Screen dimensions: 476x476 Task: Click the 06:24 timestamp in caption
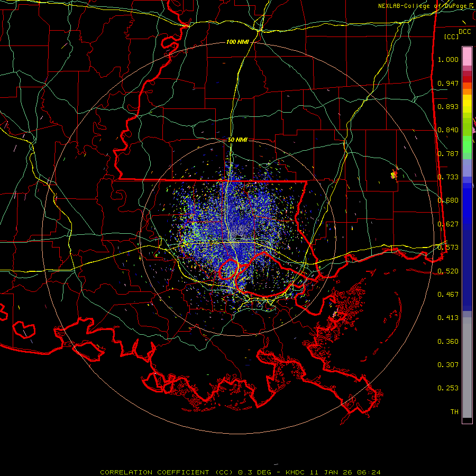pos(369,472)
